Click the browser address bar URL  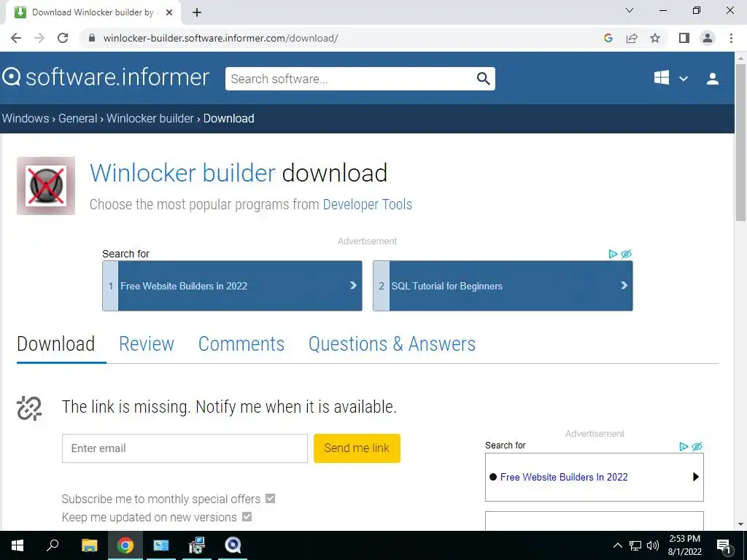pyautogui.click(x=220, y=38)
